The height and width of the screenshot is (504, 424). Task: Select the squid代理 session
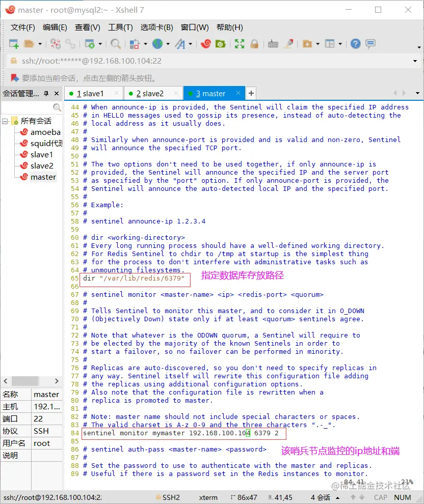tap(46, 144)
